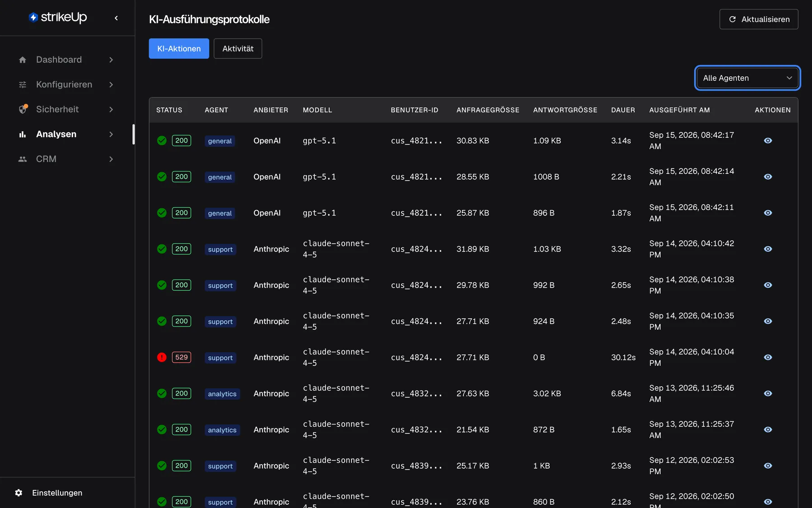Screen dimensions: 812x508
Task: Click analytics agent tag at 11:25:46 AM
Action: [x=222, y=394]
